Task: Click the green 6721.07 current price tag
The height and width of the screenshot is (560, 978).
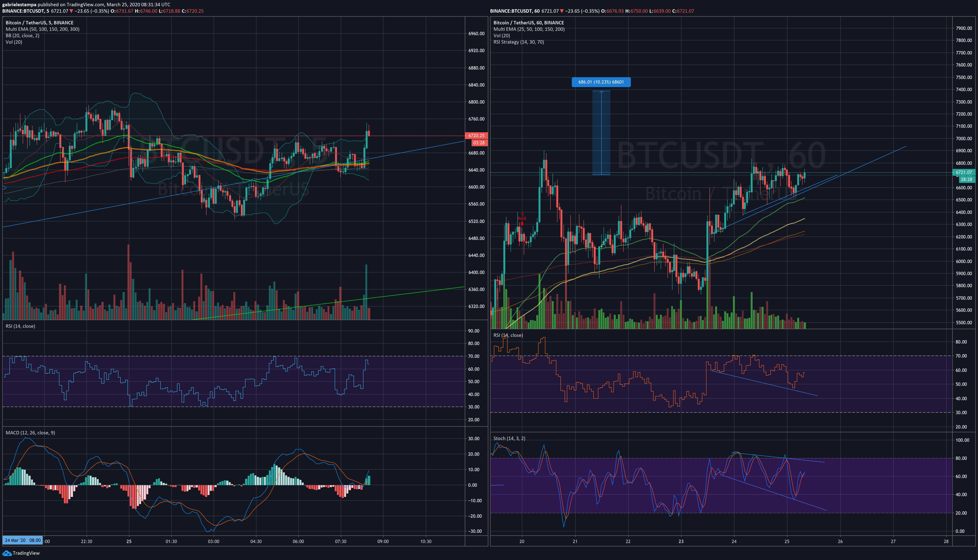Action: click(x=964, y=173)
